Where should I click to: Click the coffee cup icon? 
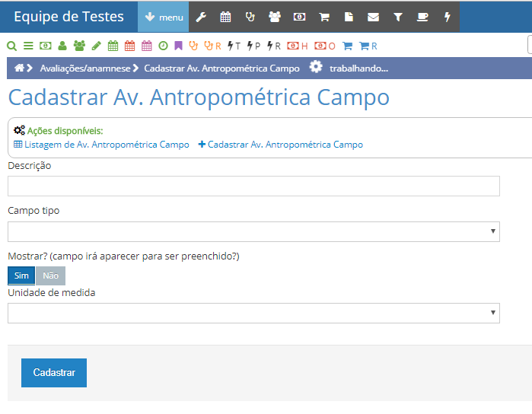click(422, 17)
